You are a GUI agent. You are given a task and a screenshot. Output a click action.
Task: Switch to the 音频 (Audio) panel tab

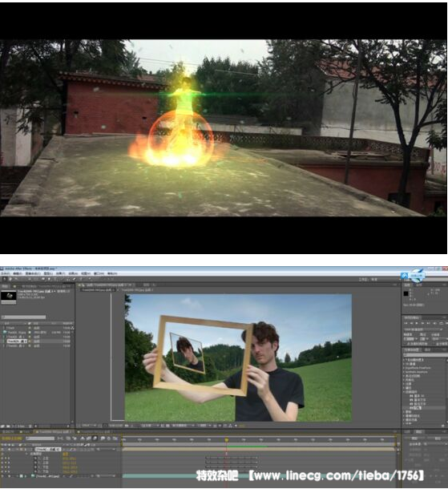tap(419, 285)
